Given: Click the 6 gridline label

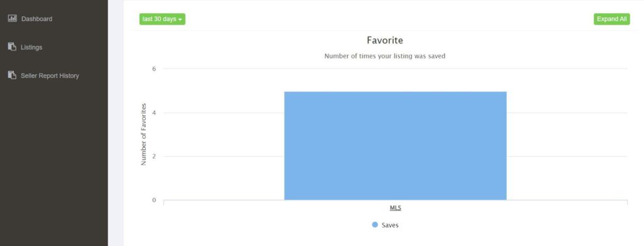Looking at the screenshot, I should [154, 69].
